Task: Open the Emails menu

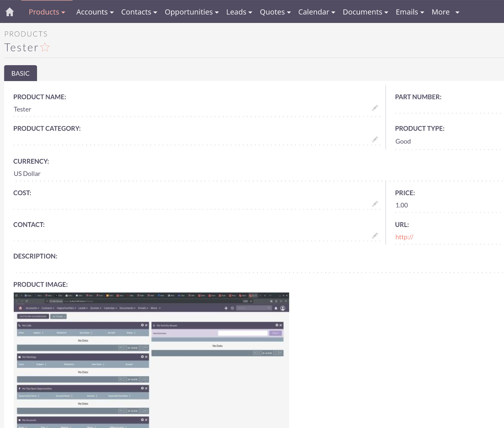Action: tap(410, 12)
